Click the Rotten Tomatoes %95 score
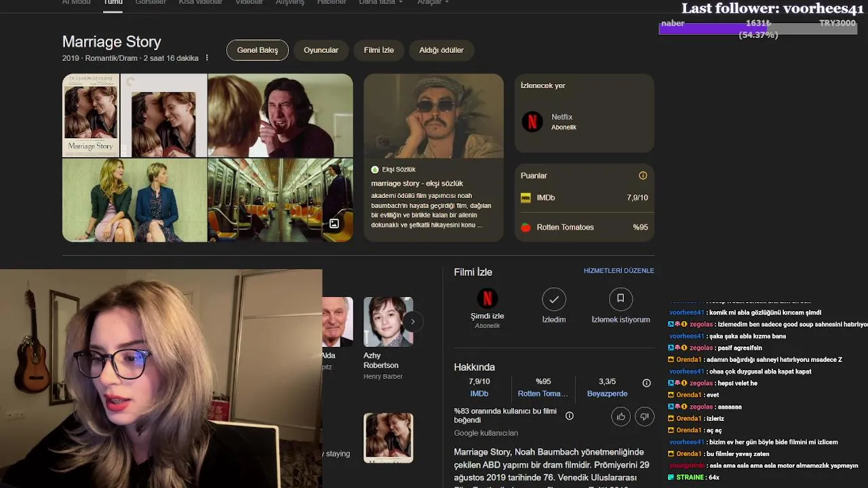Viewport: 868px width, 488px height. (640, 228)
